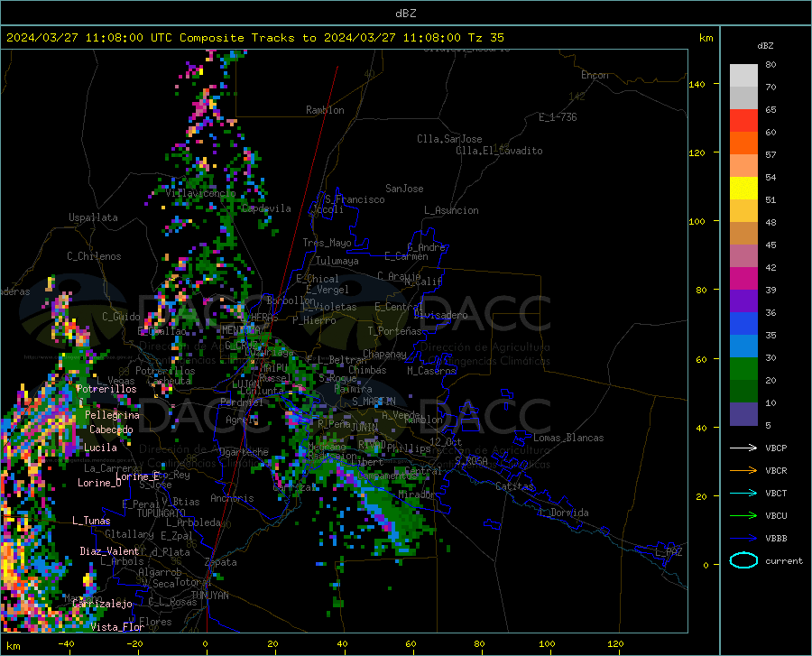Click the green VBCU arrow in legend

(x=743, y=516)
